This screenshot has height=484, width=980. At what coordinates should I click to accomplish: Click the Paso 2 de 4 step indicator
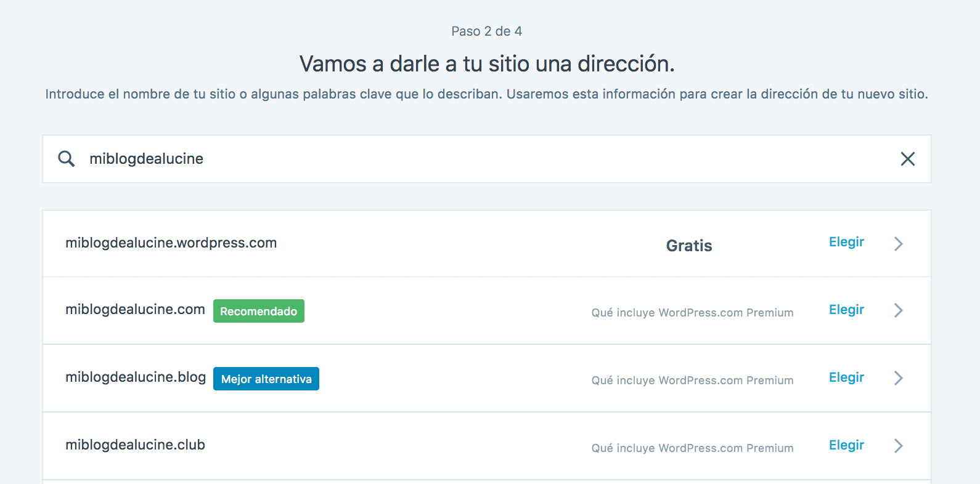pos(487,31)
